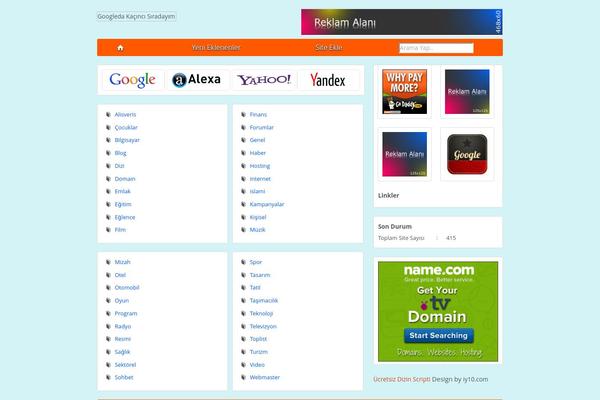
Task: Click the Googleda Kaçıncı Sıradayım title
Action: [x=136, y=16]
